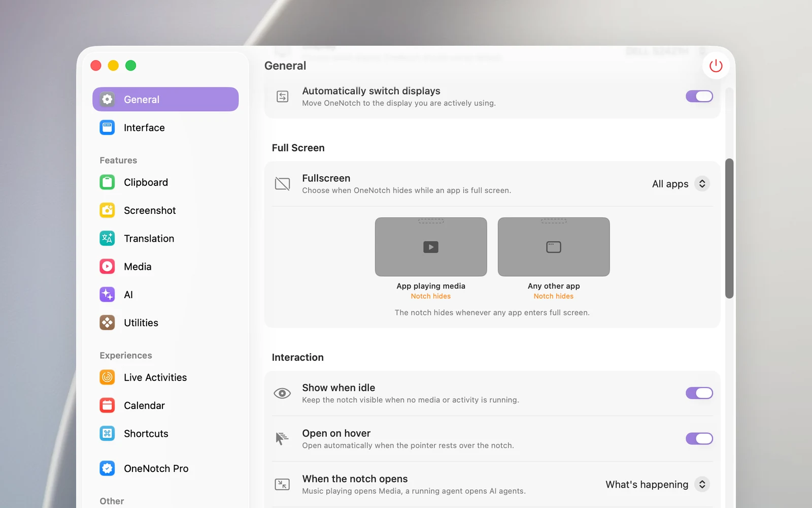The height and width of the screenshot is (508, 812).
Task: Click the Any other app preview thumbnail
Action: (554, 247)
